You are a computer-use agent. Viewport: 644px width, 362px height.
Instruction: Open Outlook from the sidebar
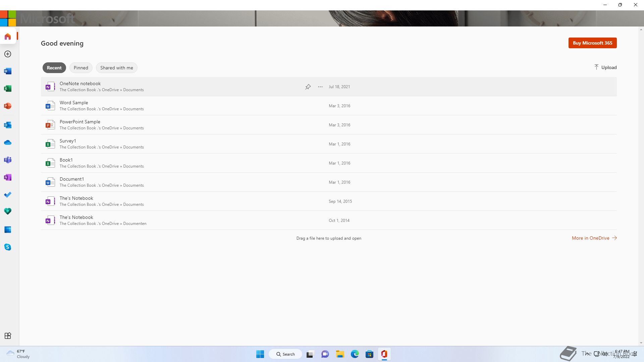click(8, 125)
